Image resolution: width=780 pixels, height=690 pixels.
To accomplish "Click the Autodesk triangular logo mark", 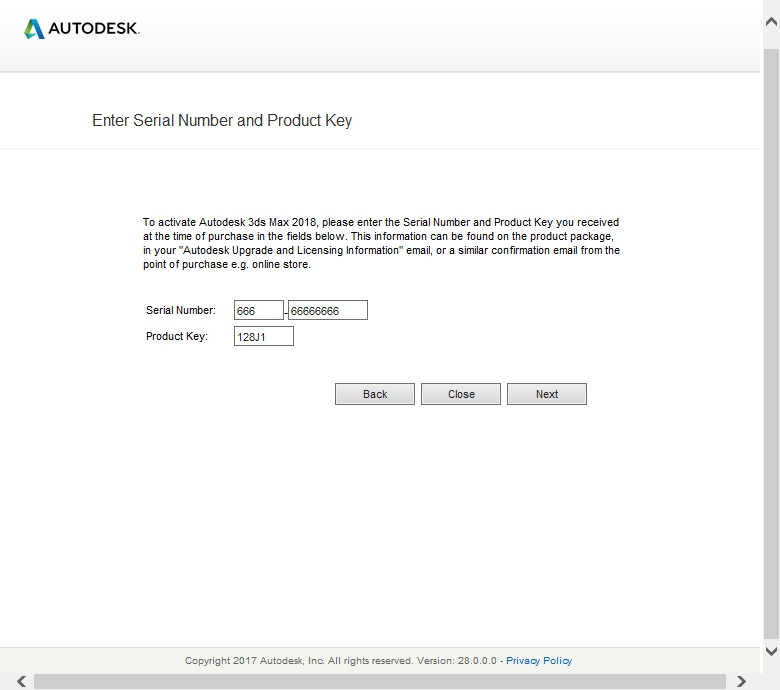I will (34, 29).
